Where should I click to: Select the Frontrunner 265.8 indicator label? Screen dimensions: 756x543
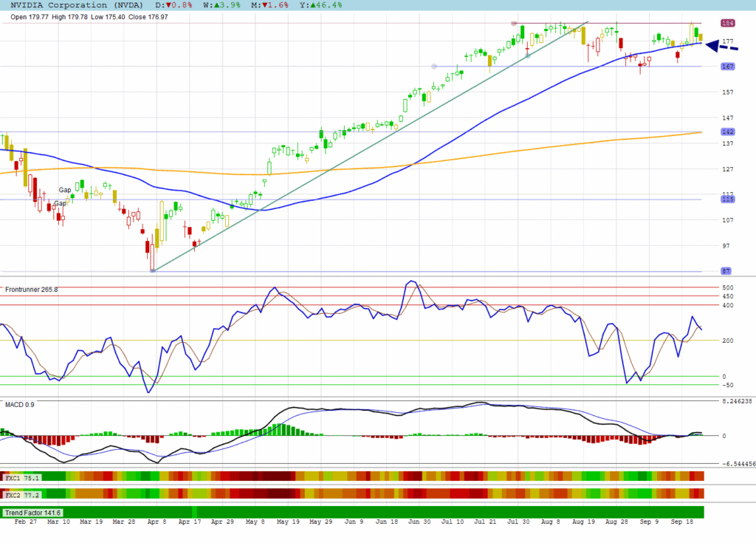point(32,290)
